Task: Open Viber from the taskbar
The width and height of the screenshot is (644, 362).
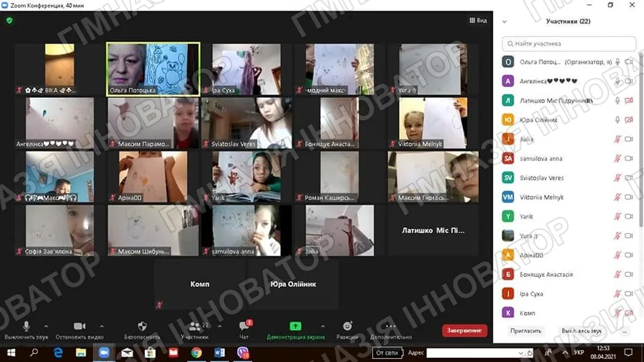Action: tap(243, 353)
